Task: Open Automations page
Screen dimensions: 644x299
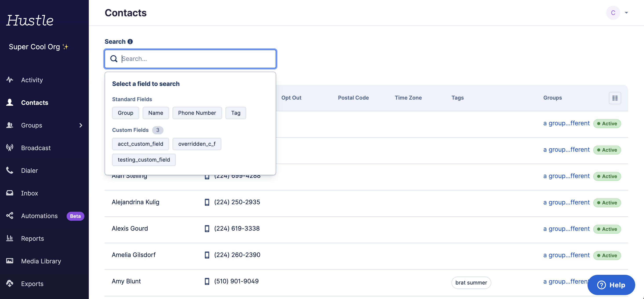Action: pyautogui.click(x=39, y=216)
